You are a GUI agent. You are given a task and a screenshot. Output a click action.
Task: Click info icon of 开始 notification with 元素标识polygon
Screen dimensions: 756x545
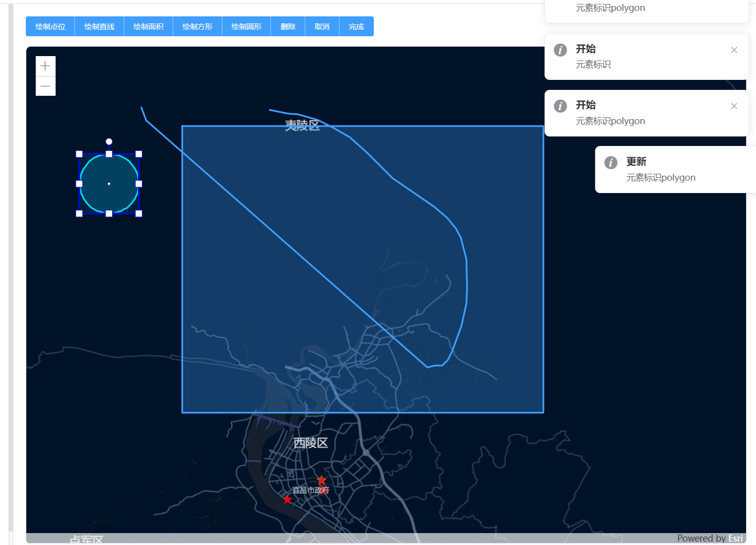pos(560,106)
